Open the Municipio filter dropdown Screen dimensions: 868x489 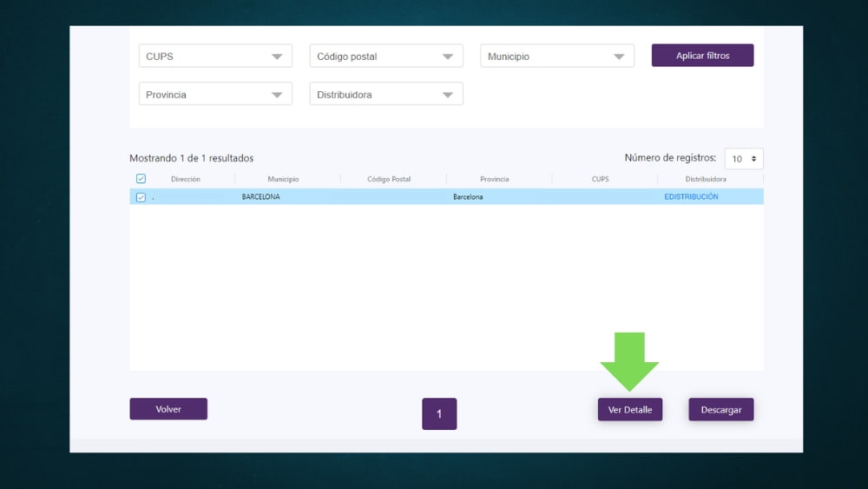click(556, 56)
